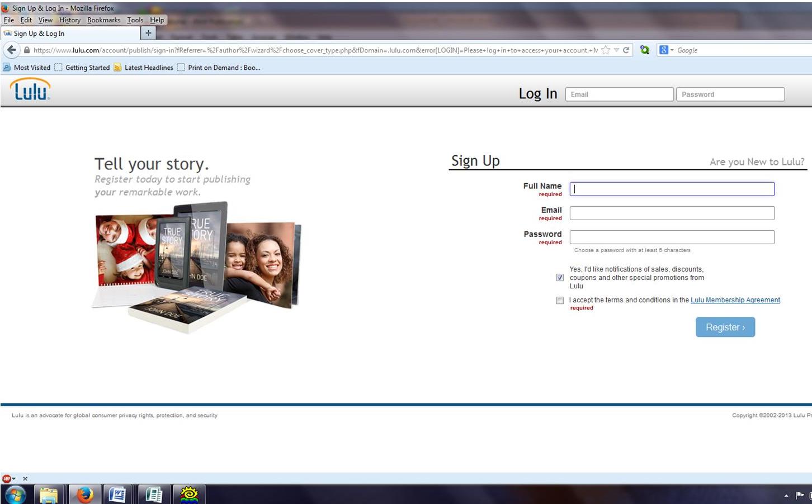Bookmark page with the star icon

pyautogui.click(x=606, y=50)
